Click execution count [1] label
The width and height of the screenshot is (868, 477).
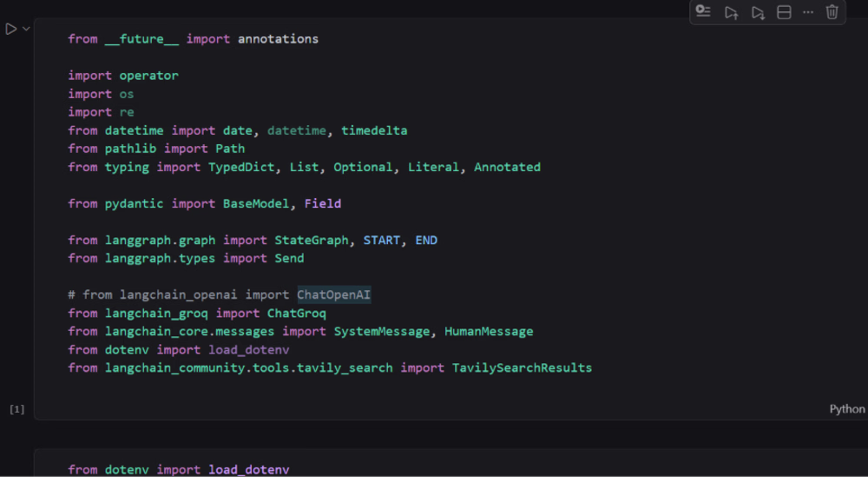tap(17, 409)
